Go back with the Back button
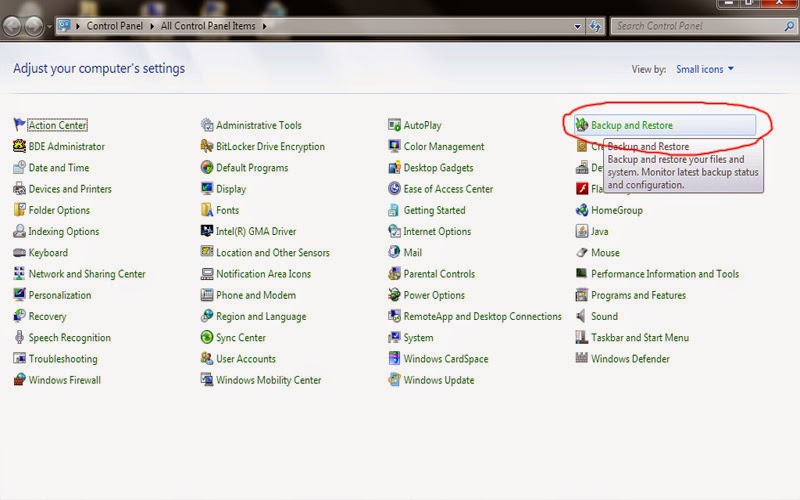Screen dimensions: 800x500 click(13, 27)
